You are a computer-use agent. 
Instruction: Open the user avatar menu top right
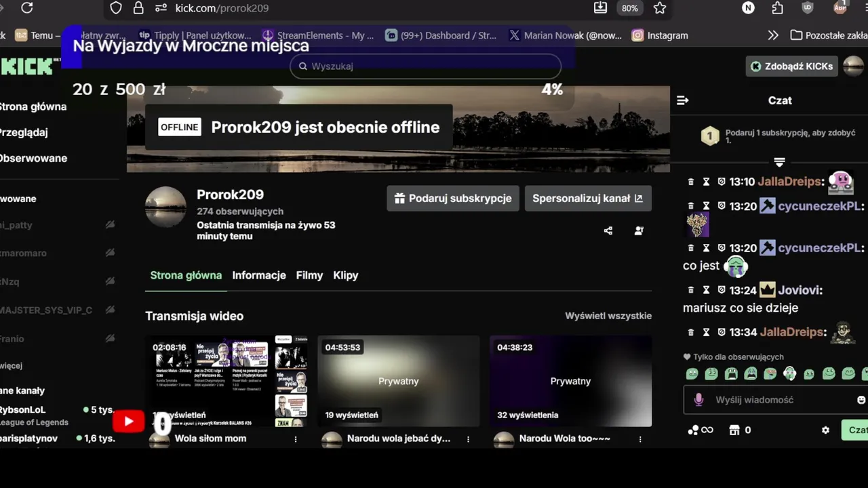click(x=853, y=66)
